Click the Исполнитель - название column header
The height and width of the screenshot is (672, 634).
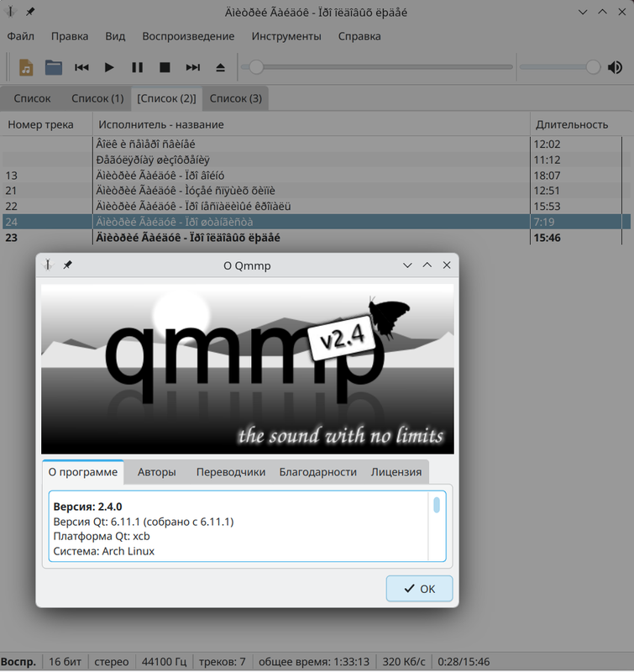coord(312,124)
